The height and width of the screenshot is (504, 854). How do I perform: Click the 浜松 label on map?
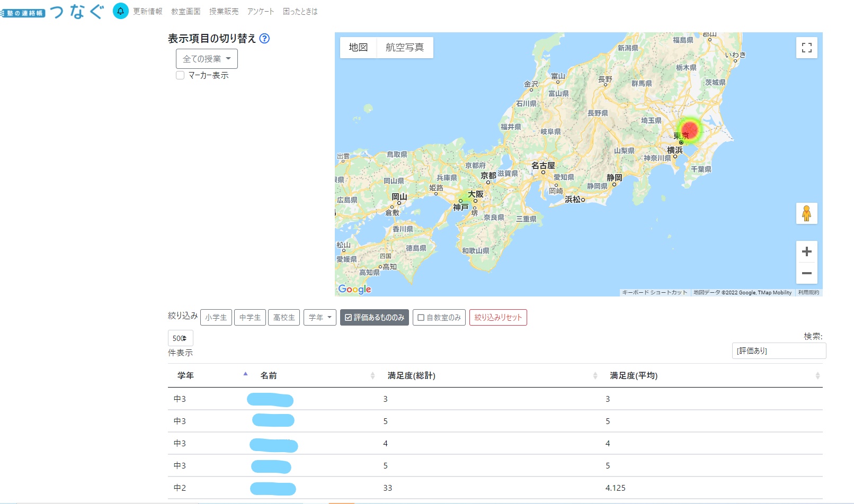pos(573,200)
